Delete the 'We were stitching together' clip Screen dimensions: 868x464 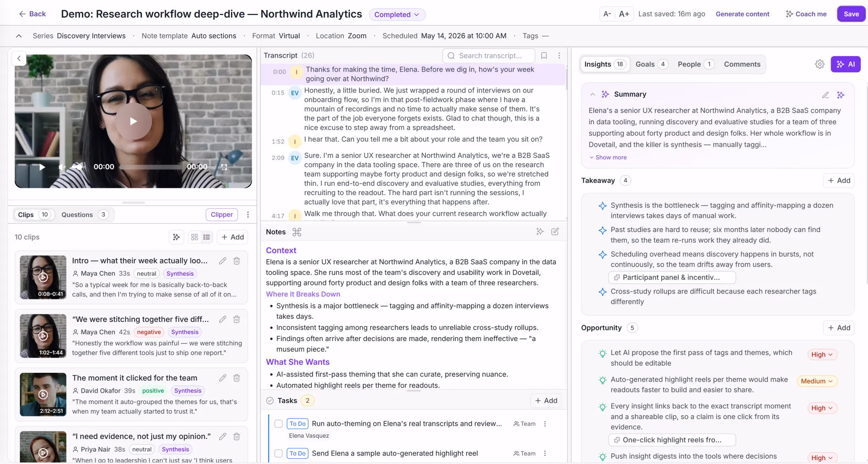coord(236,319)
